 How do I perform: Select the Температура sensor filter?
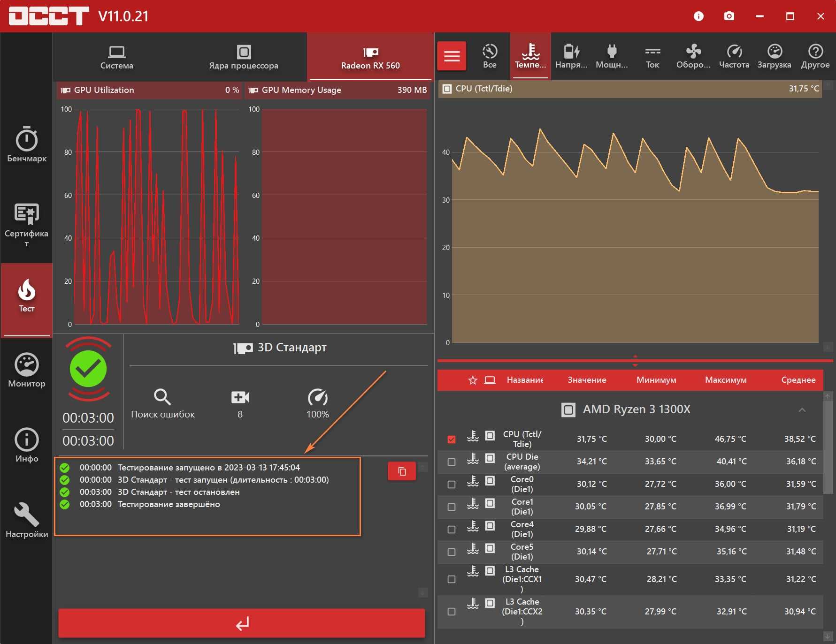[530, 56]
